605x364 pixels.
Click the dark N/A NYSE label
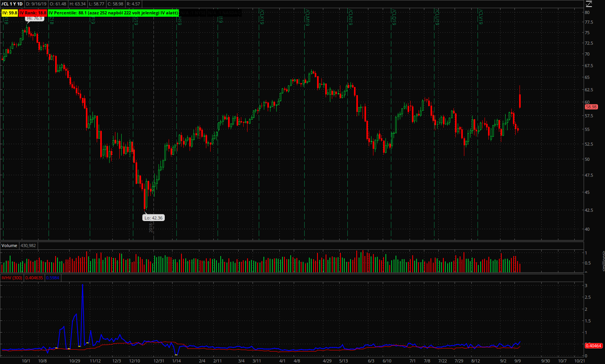point(193,13)
